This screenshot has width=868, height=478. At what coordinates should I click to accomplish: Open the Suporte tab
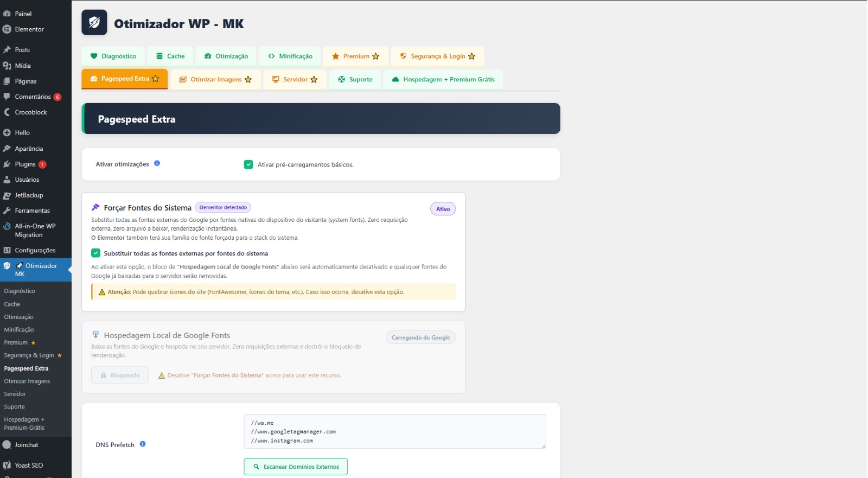355,79
